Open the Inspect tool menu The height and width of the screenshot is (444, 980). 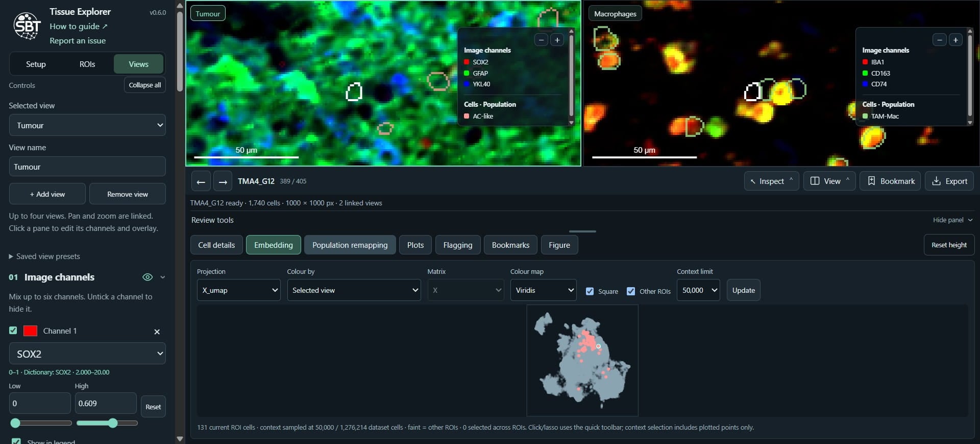(771, 181)
